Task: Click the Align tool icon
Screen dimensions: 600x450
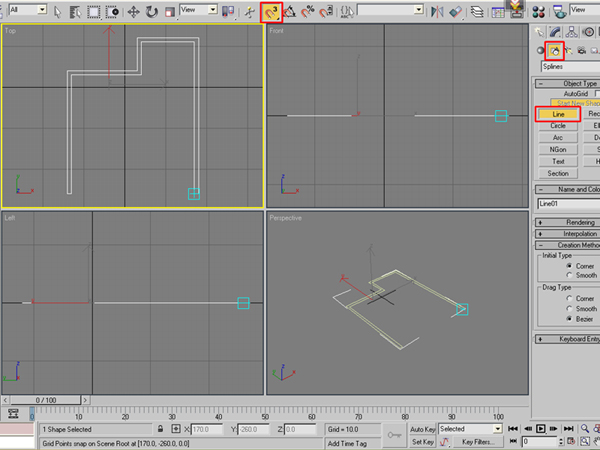Action: pos(455,12)
